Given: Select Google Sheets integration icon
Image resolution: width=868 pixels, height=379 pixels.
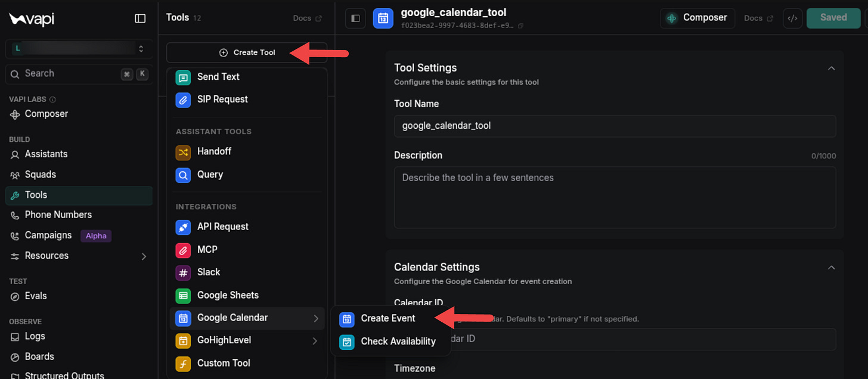Looking at the screenshot, I should point(183,295).
